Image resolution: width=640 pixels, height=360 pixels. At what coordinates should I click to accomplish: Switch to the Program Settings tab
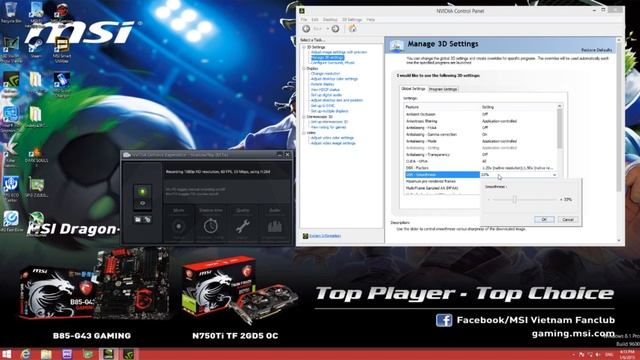point(443,89)
